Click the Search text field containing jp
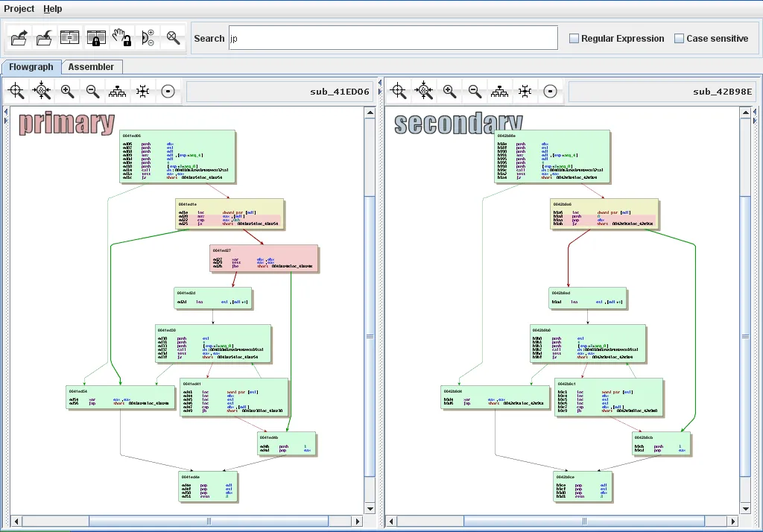763x532 pixels. pos(393,38)
